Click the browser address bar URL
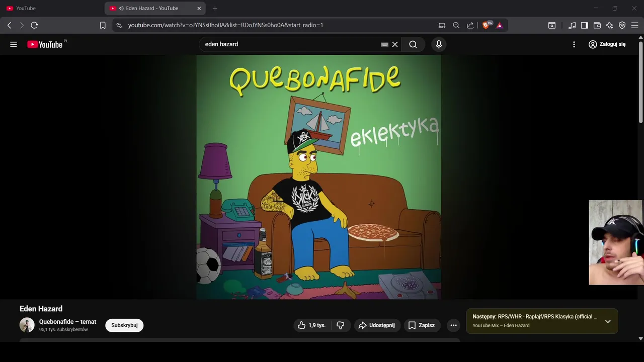 [225, 25]
